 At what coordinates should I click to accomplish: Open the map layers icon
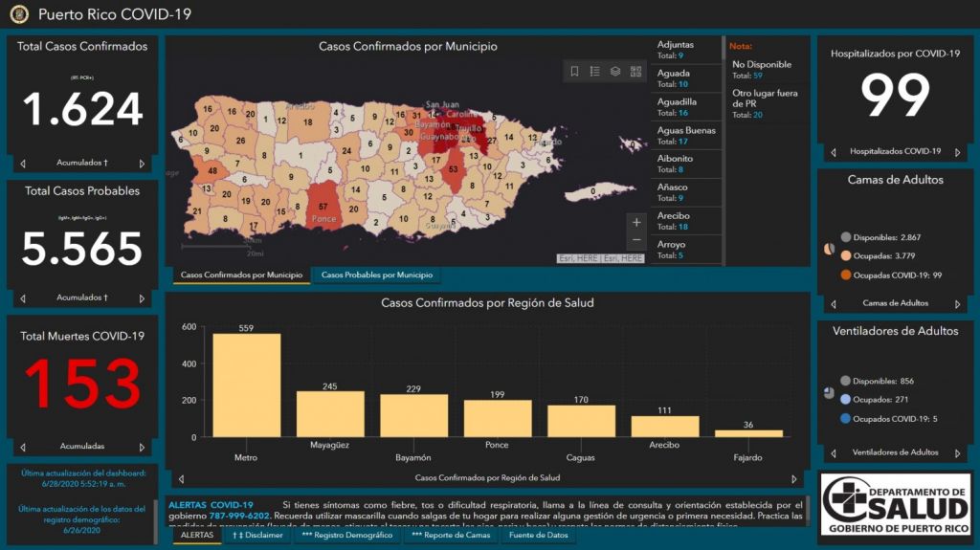click(615, 72)
